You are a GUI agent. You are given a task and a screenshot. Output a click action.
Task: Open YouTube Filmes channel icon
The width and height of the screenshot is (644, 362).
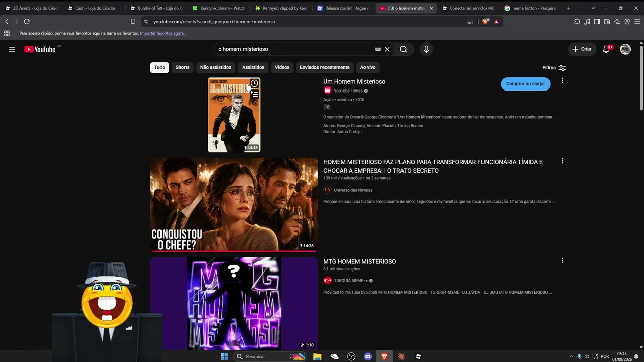click(328, 91)
